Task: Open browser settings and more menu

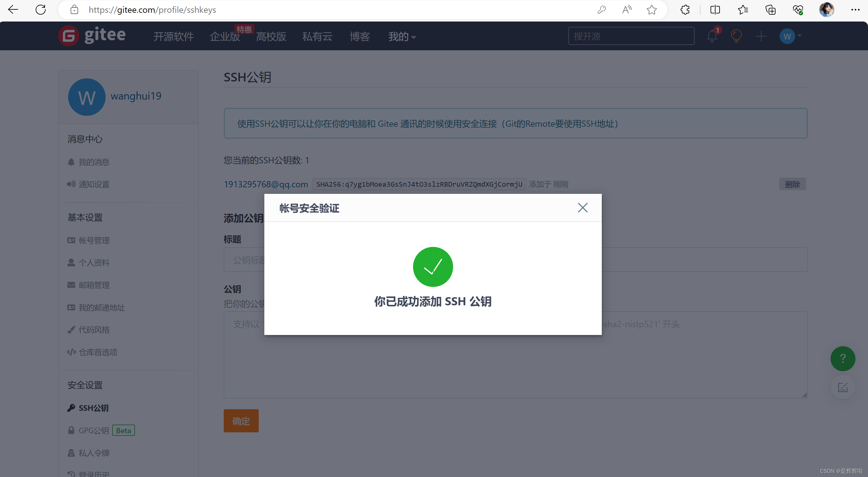Action: 855,10
